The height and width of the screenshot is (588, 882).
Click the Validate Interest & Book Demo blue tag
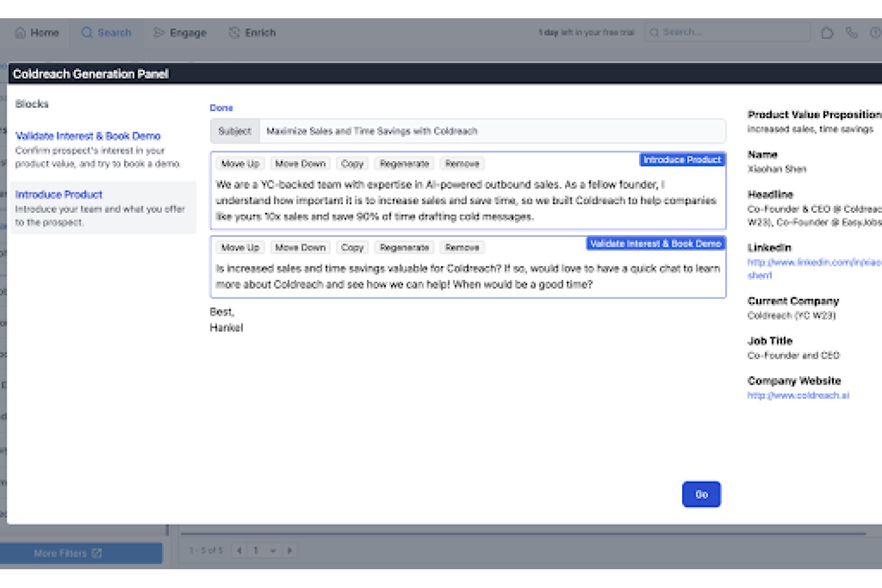(x=656, y=243)
